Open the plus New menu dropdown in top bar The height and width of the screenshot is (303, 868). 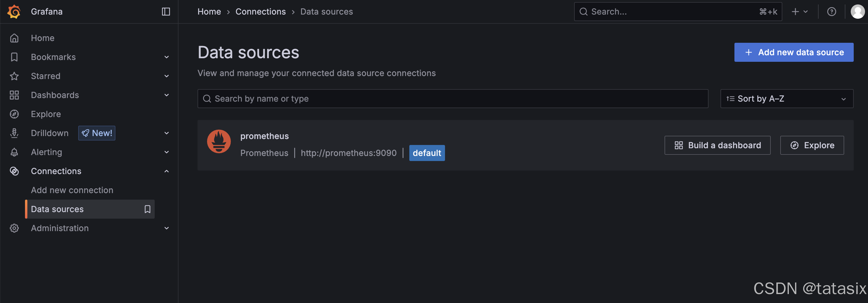[x=800, y=12]
